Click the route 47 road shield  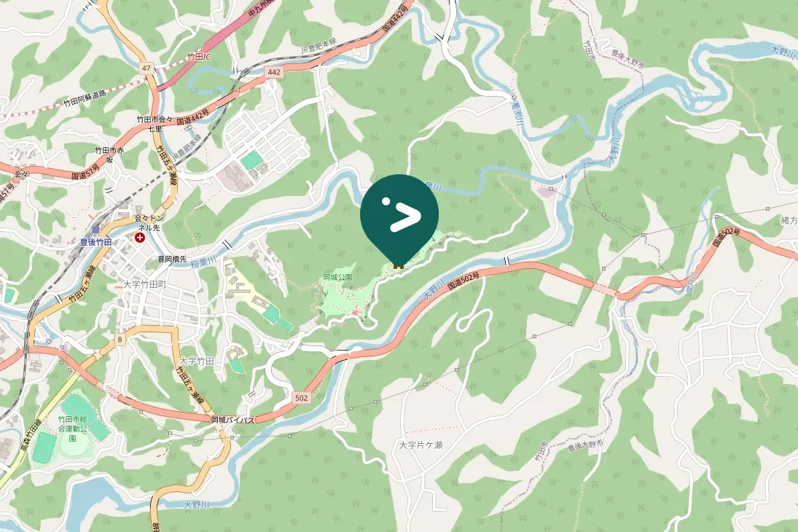point(147,69)
